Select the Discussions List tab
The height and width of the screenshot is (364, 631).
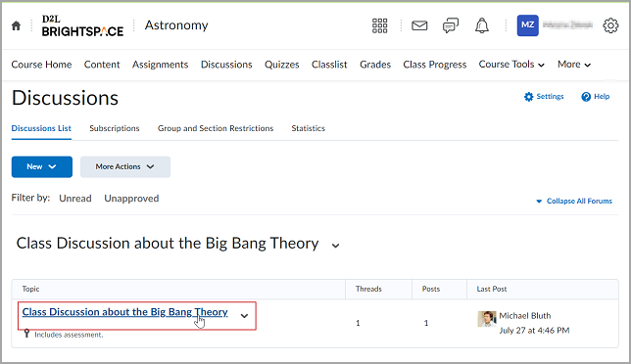[41, 128]
